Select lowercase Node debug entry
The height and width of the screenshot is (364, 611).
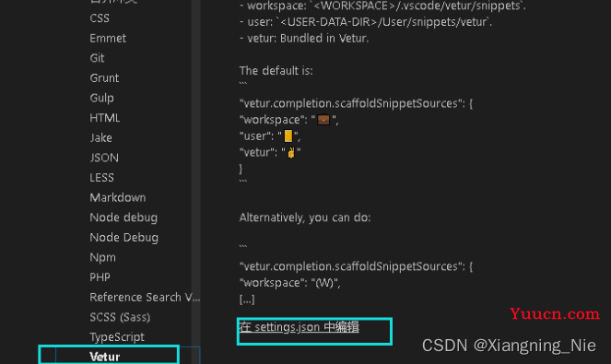tap(123, 217)
